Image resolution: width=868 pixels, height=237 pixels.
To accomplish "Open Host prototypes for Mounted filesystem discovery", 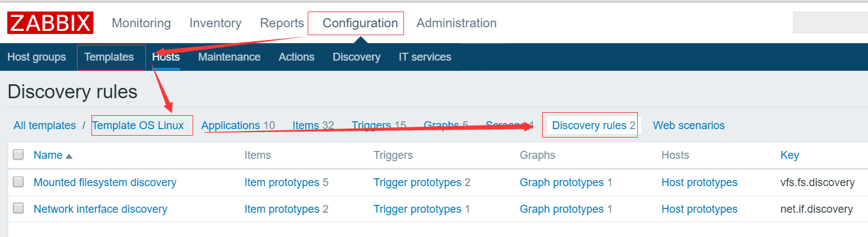I will pos(700,182).
